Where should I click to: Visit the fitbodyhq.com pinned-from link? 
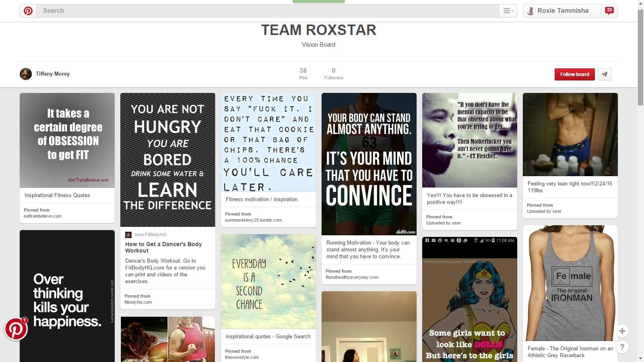pyautogui.click(x=138, y=302)
